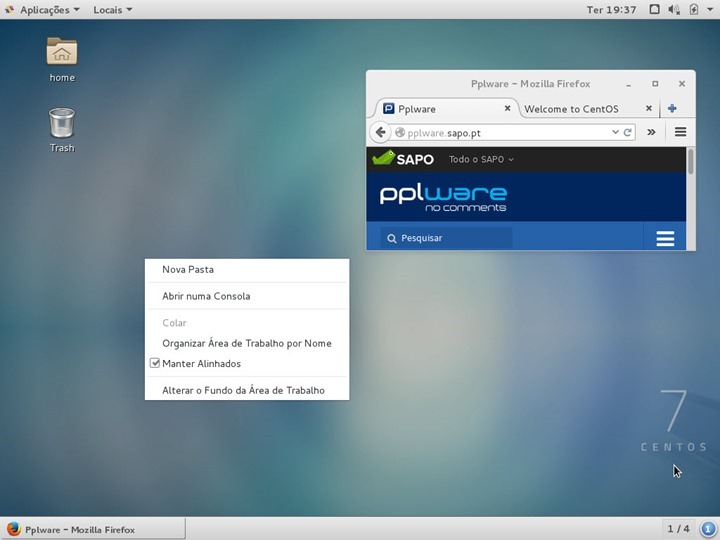Close the Firefox window
Viewport: 720px width, 540px height.
point(682,84)
